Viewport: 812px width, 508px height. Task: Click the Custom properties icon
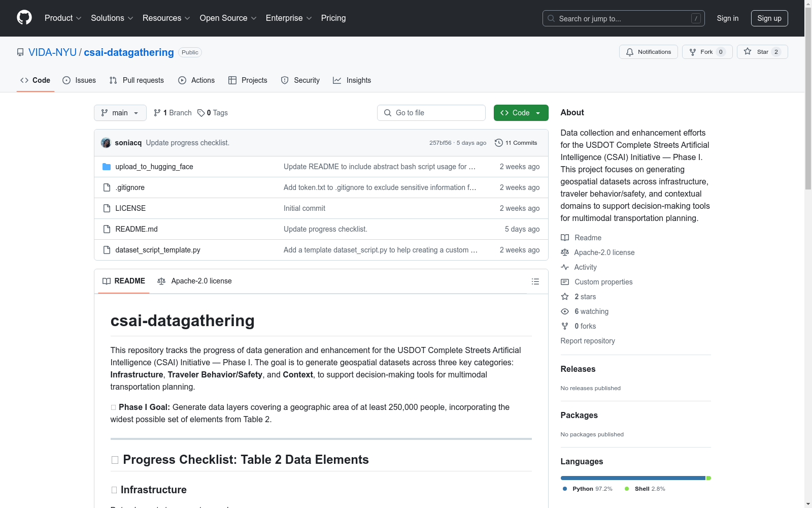565,282
